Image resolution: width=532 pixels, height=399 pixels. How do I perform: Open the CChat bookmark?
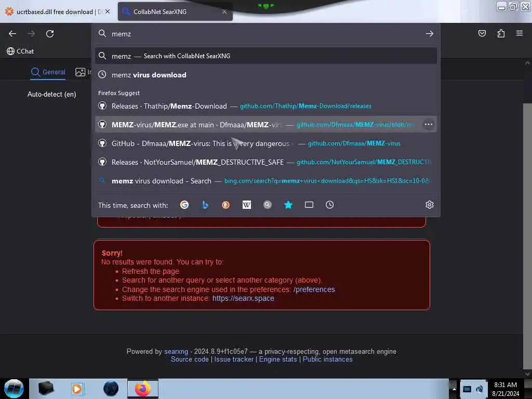(x=20, y=51)
